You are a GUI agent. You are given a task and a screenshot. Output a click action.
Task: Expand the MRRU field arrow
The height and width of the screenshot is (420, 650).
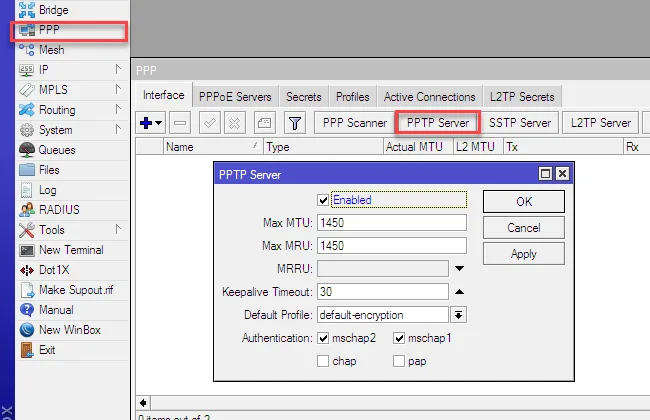(459, 268)
